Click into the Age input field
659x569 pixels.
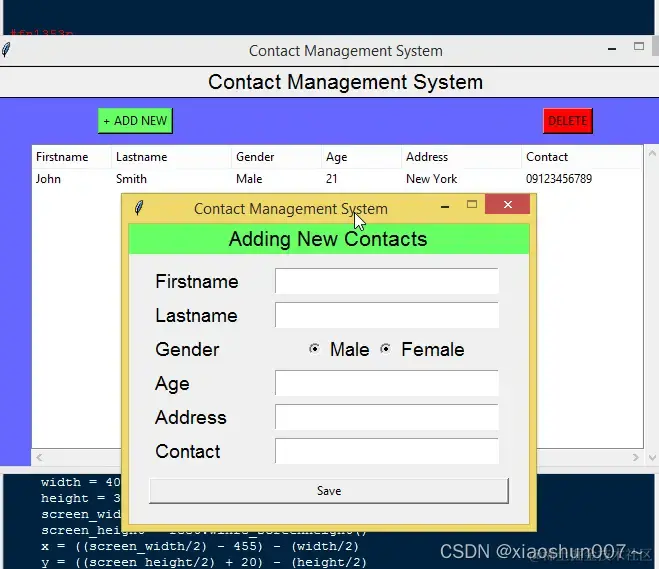click(387, 383)
